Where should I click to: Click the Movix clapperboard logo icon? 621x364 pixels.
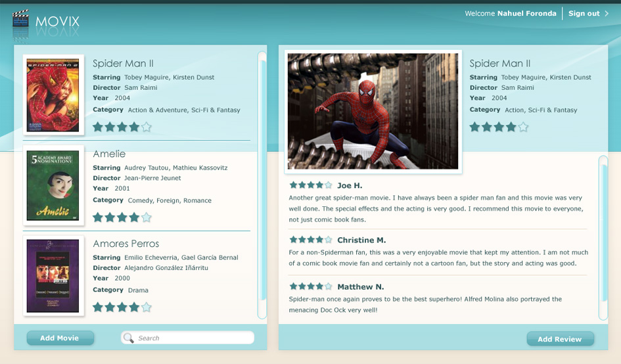21,22
